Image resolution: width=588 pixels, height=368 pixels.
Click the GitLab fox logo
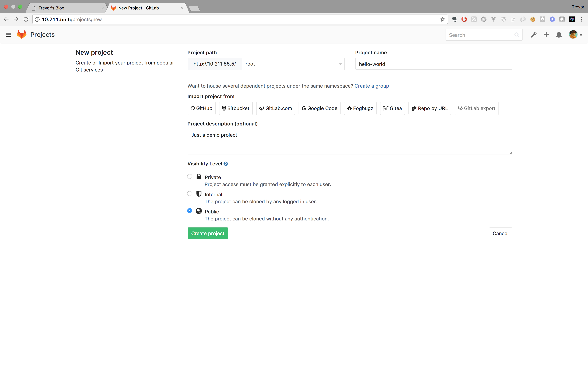[x=22, y=35]
